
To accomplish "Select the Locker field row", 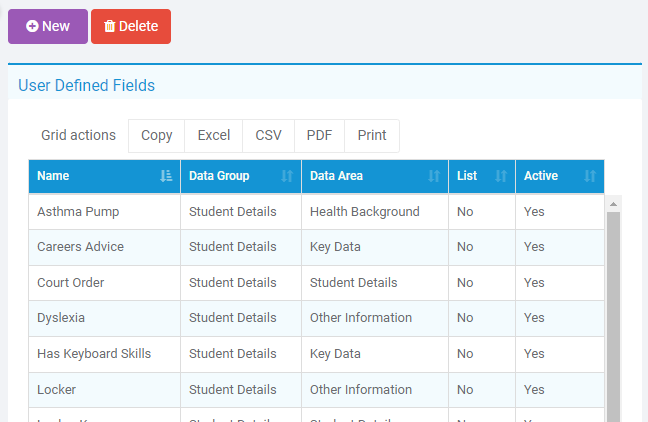I will pos(317,390).
